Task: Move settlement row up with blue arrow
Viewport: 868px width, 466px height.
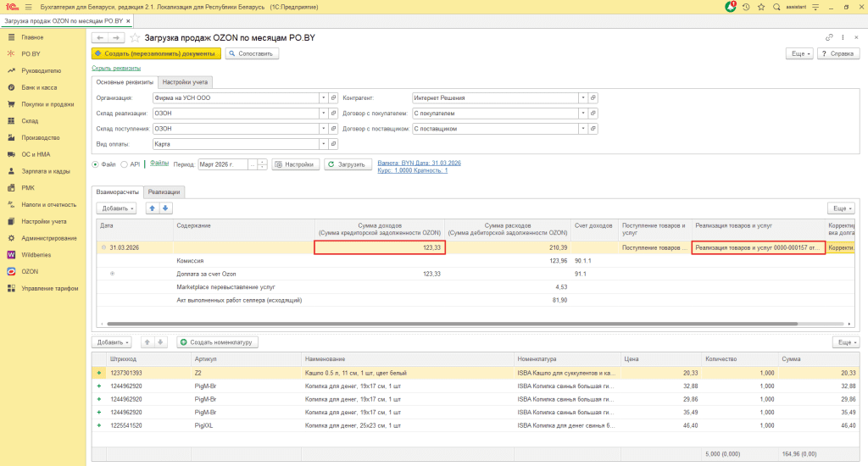Action: click(153, 208)
